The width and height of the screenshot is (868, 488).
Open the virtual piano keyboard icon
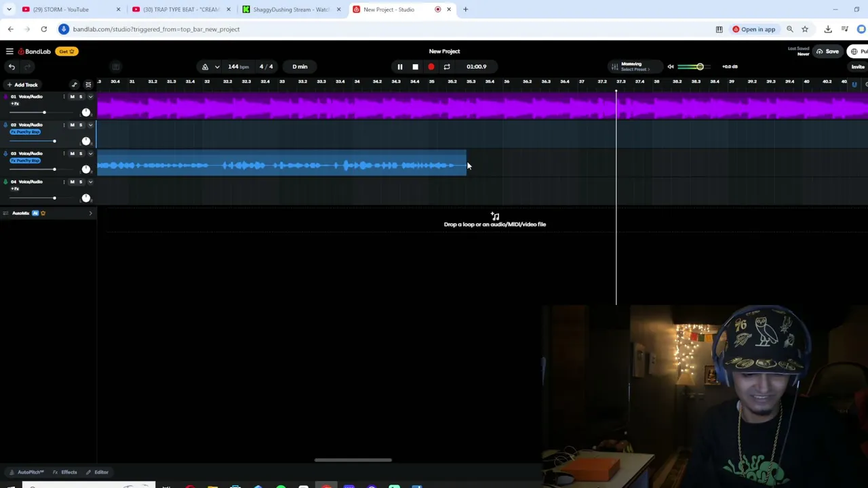tap(116, 66)
